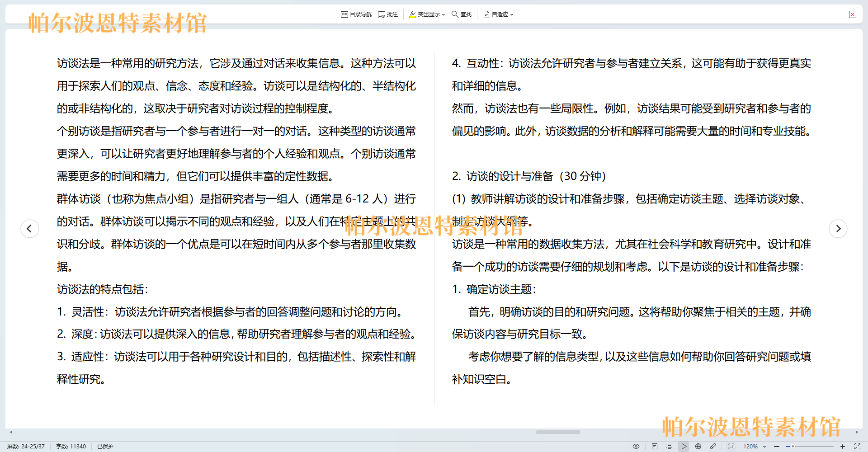868x452 pixels.
Task: Enter full screen with expand icon
Action: (x=857, y=446)
